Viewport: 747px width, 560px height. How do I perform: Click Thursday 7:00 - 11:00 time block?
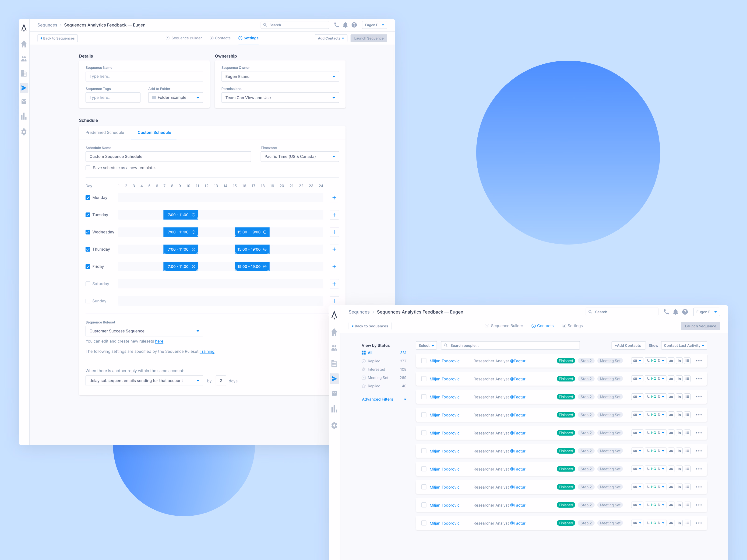click(181, 249)
